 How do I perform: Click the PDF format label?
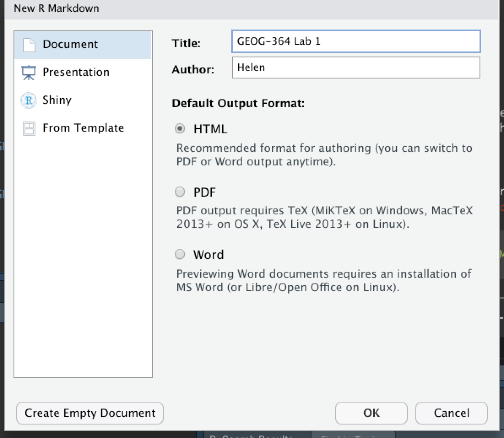[x=204, y=192]
